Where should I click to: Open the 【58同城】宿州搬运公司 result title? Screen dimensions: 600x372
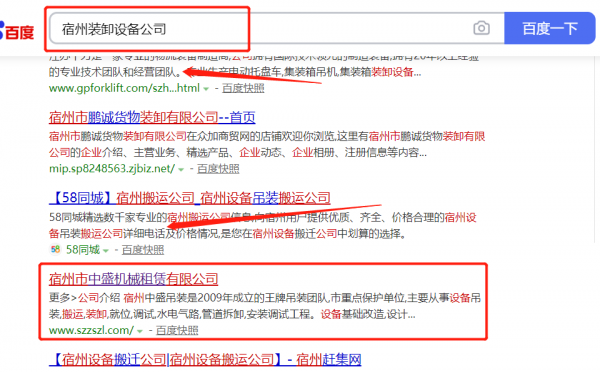190,198
